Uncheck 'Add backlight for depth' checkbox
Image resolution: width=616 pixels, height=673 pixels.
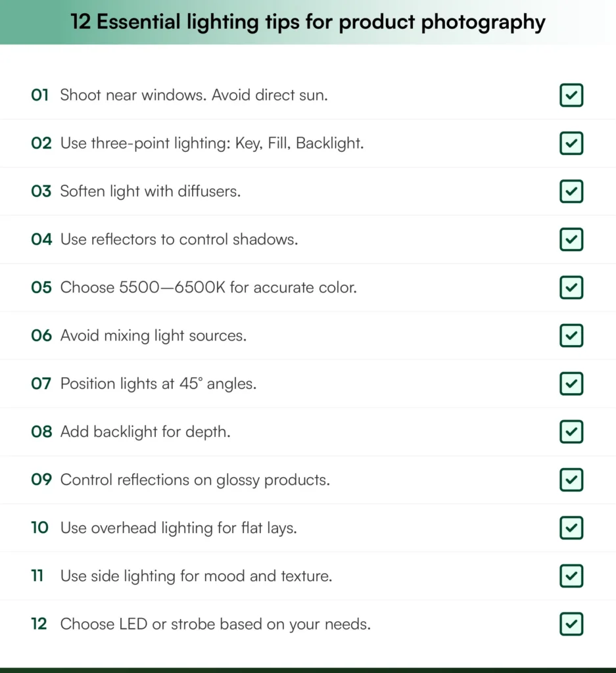point(571,432)
